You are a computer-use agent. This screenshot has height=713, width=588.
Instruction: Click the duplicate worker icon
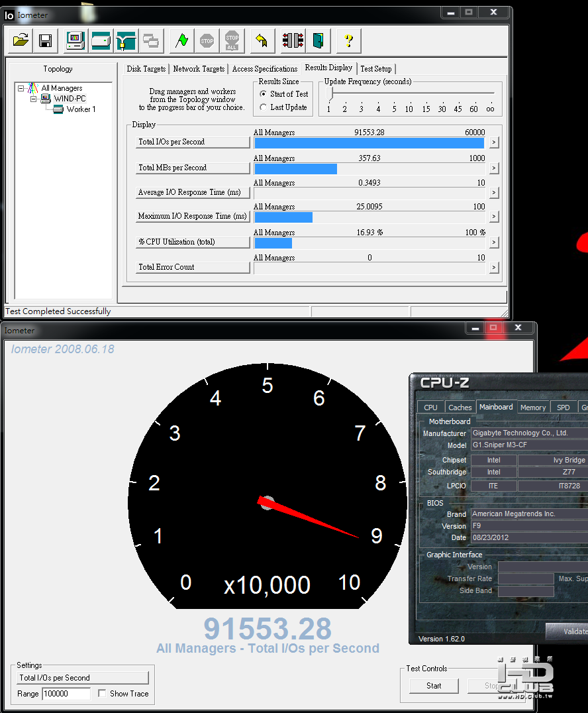[x=151, y=41]
